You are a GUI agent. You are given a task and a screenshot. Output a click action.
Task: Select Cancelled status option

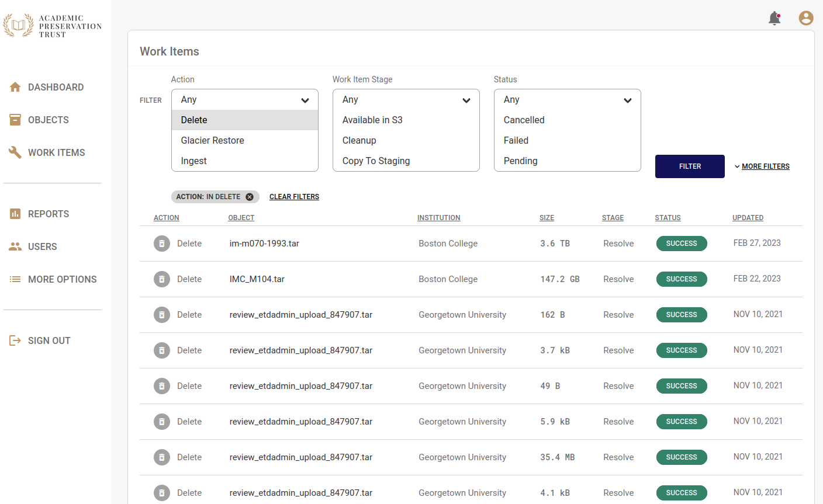568,120
